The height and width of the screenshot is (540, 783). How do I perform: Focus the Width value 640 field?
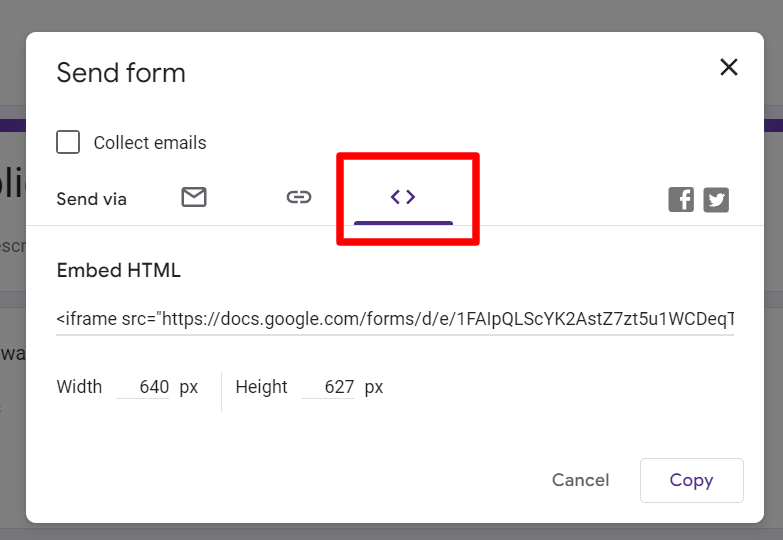pos(143,387)
